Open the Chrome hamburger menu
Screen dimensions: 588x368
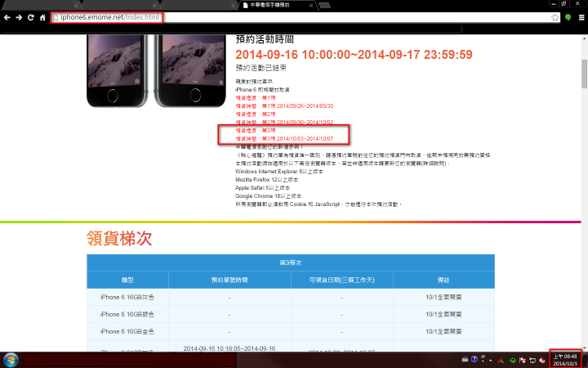581,17
